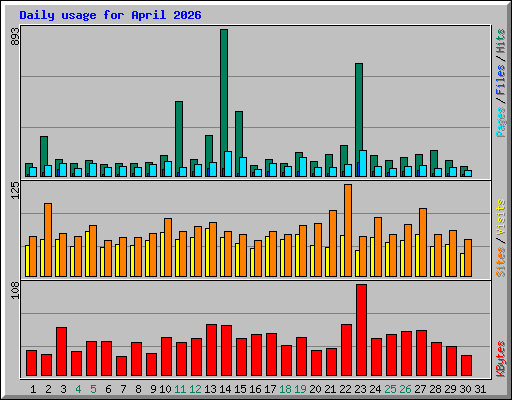This screenshot has width=512, height=400.
Task: Click the tallest red KBytes bar for day 23
Action: click(x=361, y=330)
